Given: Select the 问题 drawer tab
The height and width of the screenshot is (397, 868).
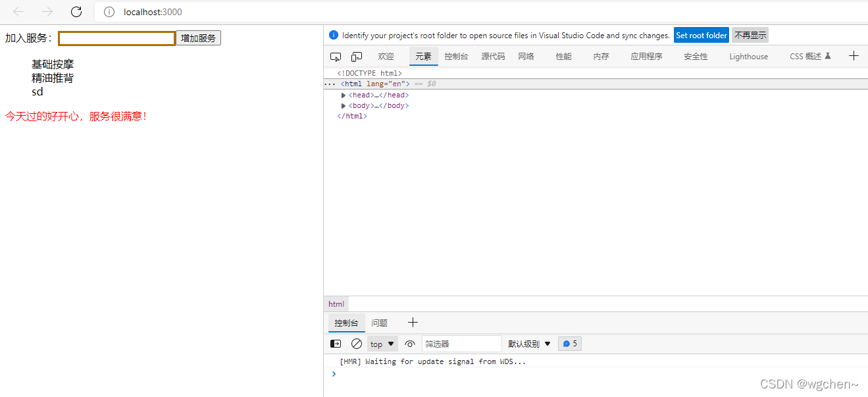Looking at the screenshot, I should pyautogui.click(x=380, y=323).
